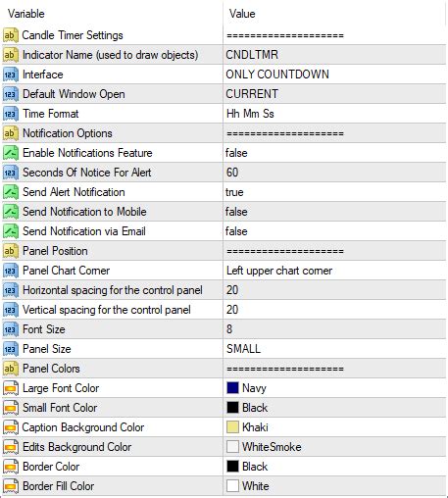Toggle the Send Notification to Mobile false value
Viewport: 448px width, 498px height.
(x=334, y=212)
